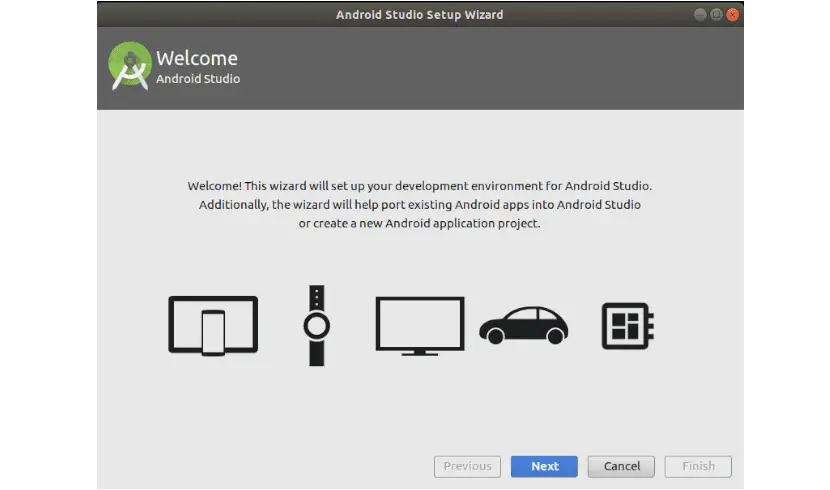Click the Previous button
Screen dimensions: 830x490
[467, 466]
